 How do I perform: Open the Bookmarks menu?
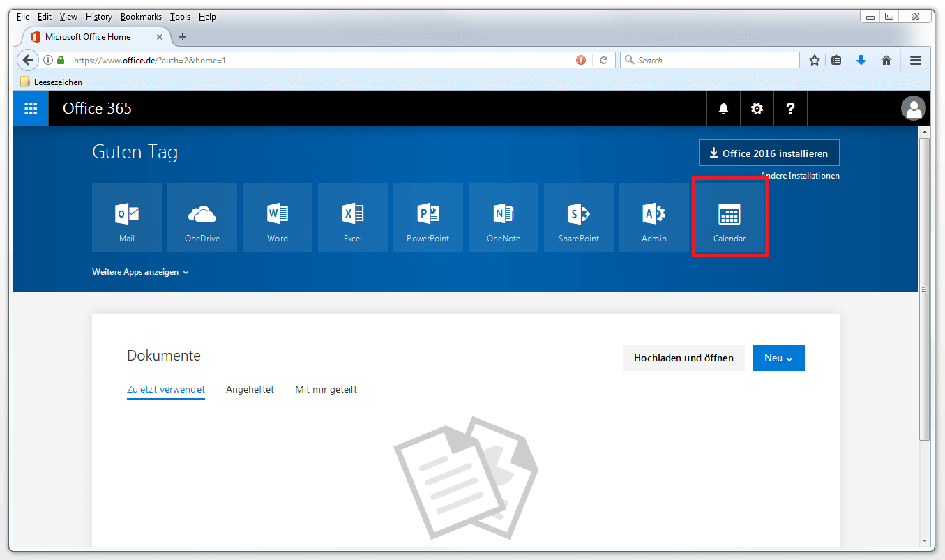pos(141,17)
